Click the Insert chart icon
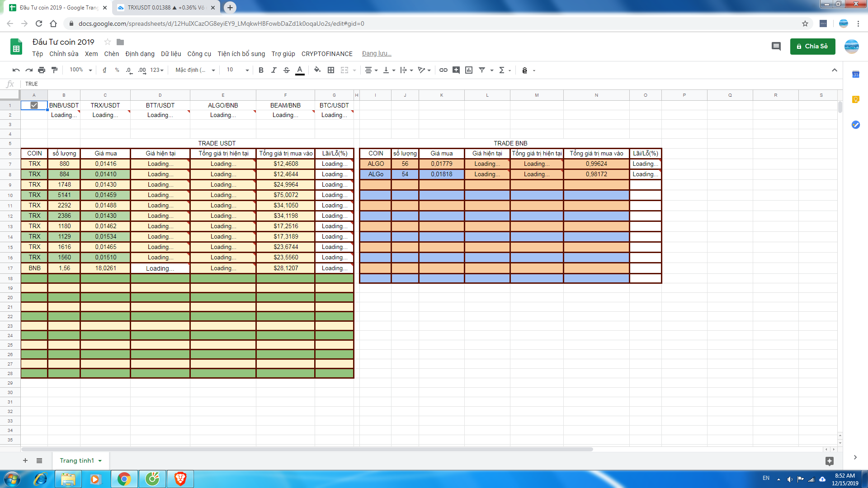 pyautogui.click(x=469, y=70)
